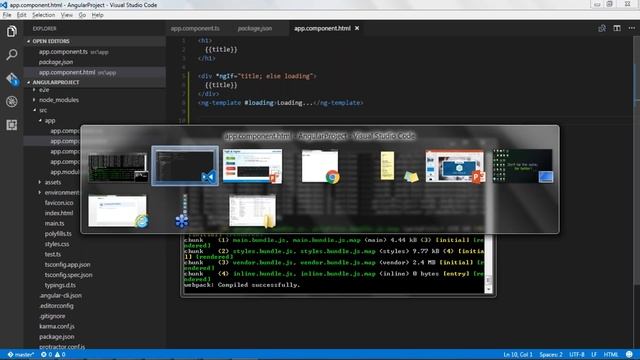
Task: Collapse the Open Editors section
Action: [x=95, y=41]
